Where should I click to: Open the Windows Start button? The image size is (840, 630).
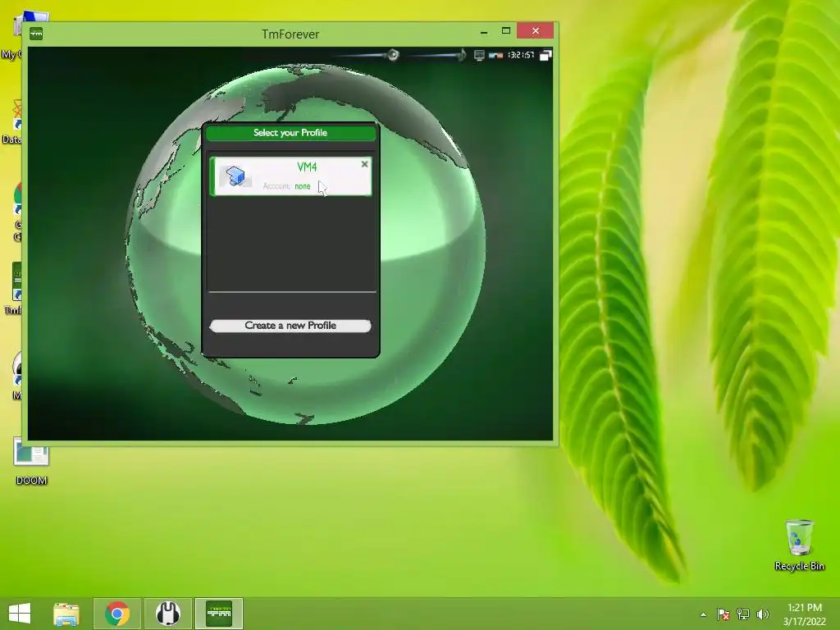pos(20,613)
